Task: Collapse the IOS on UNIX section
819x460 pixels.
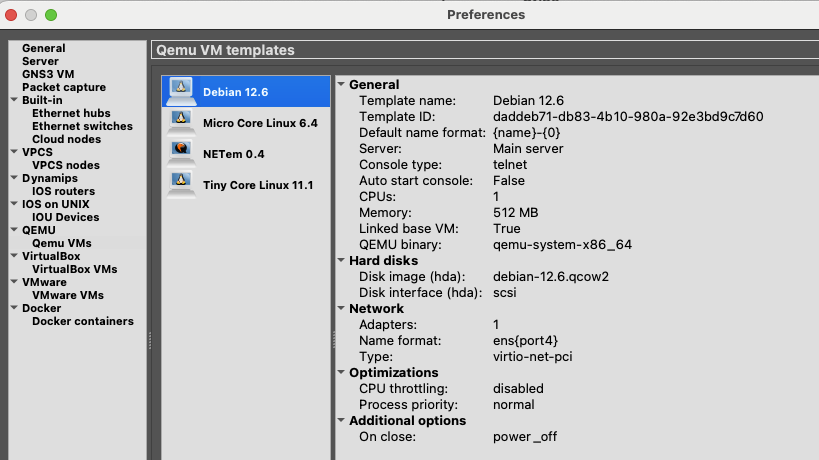Action: tap(14, 204)
